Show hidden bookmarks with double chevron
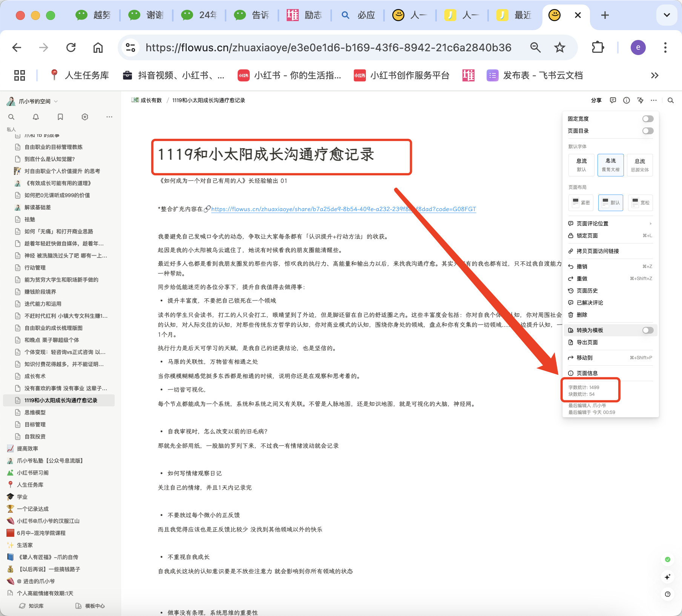Viewport: 682px width, 616px height. pyautogui.click(x=654, y=75)
